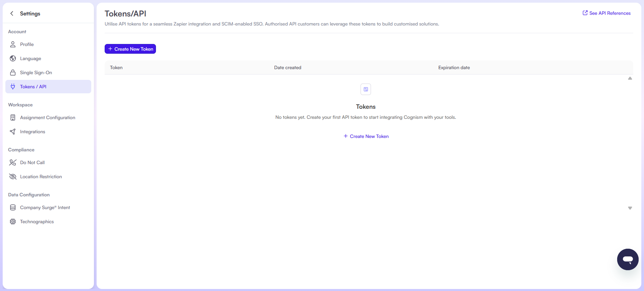This screenshot has height=291, width=644.
Task: Click the Expiration date column header
Action: point(454,67)
